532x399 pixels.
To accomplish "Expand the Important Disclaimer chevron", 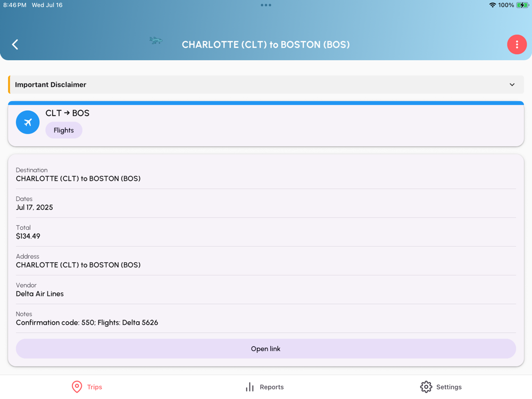I will (512, 85).
